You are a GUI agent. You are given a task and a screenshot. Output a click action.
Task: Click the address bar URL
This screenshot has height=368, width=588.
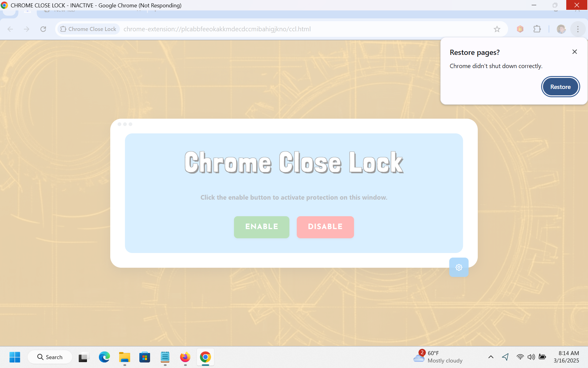[217, 29]
